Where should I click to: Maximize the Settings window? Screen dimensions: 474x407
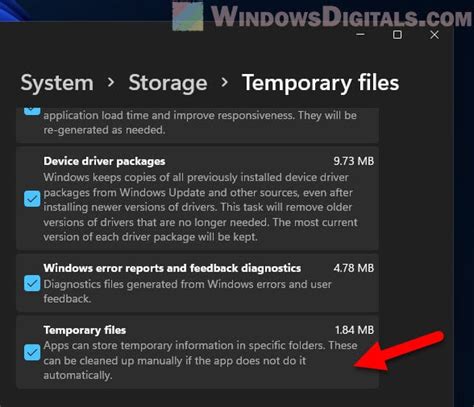point(397,34)
